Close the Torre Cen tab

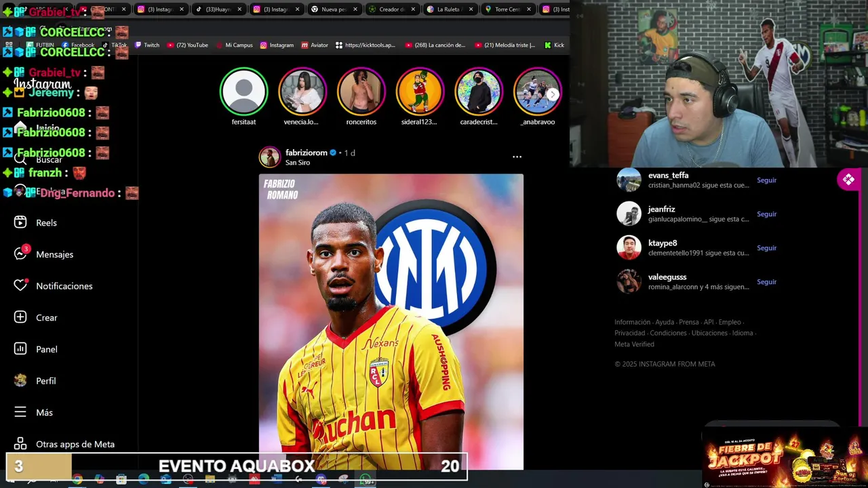[x=528, y=9]
